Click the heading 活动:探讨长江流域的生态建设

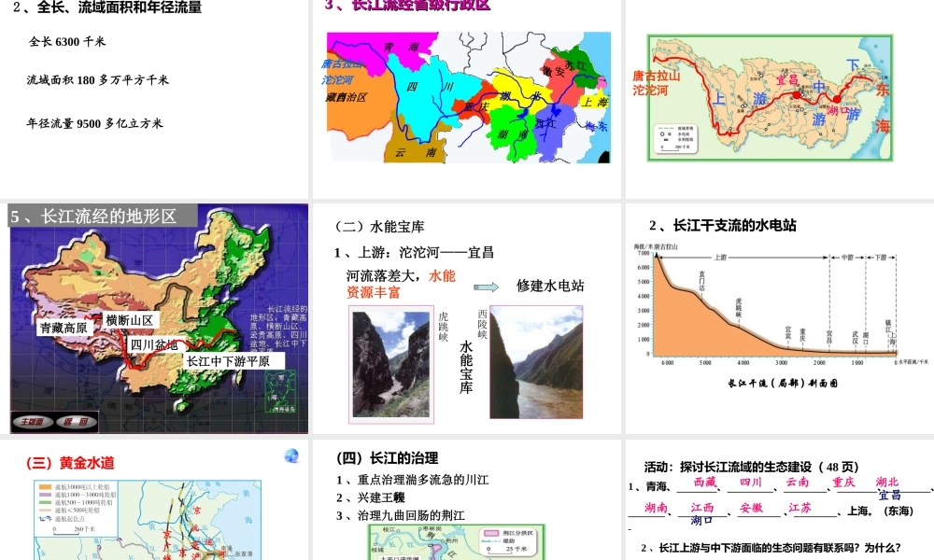pyautogui.click(x=752, y=467)
